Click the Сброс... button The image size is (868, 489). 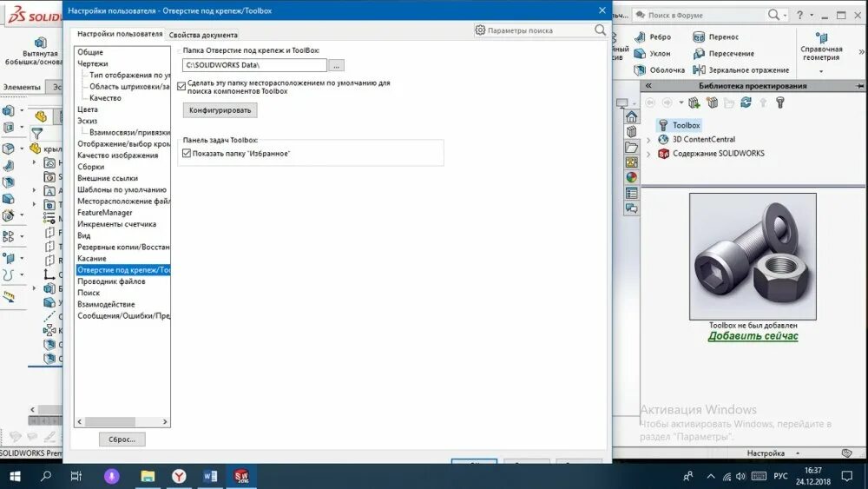click(122, 439)
